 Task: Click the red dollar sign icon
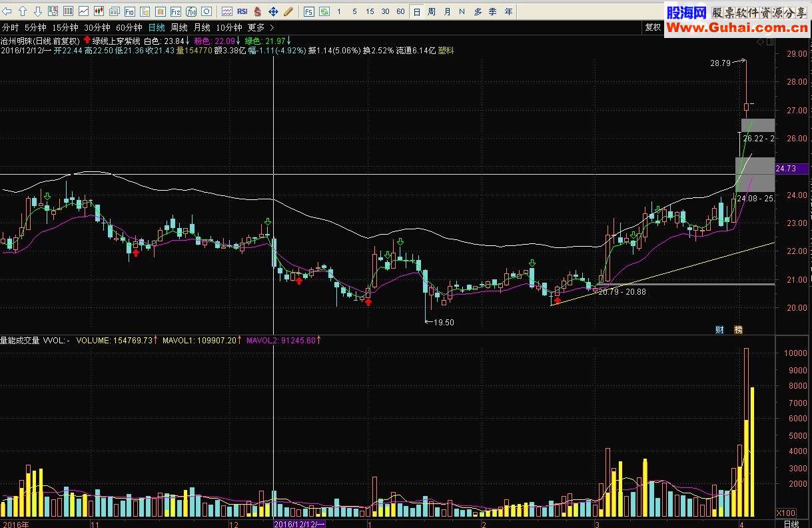[258, 11]
